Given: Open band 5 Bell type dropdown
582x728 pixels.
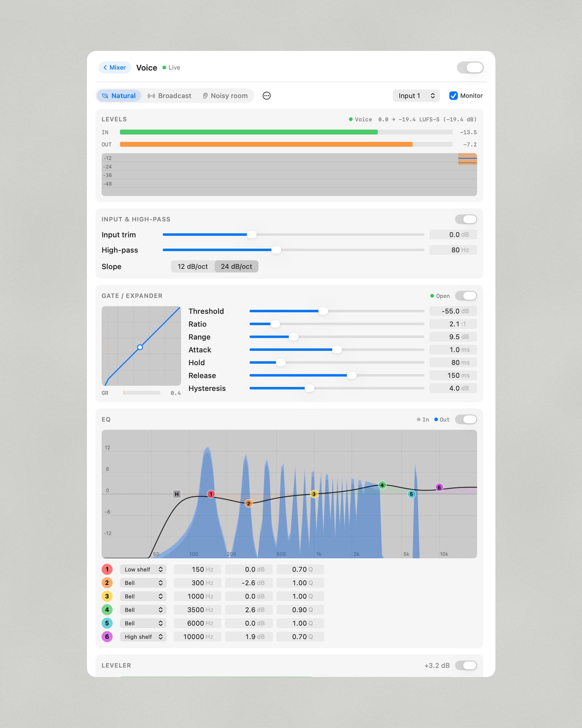Looking at the screenshot, I should point(143,623).
